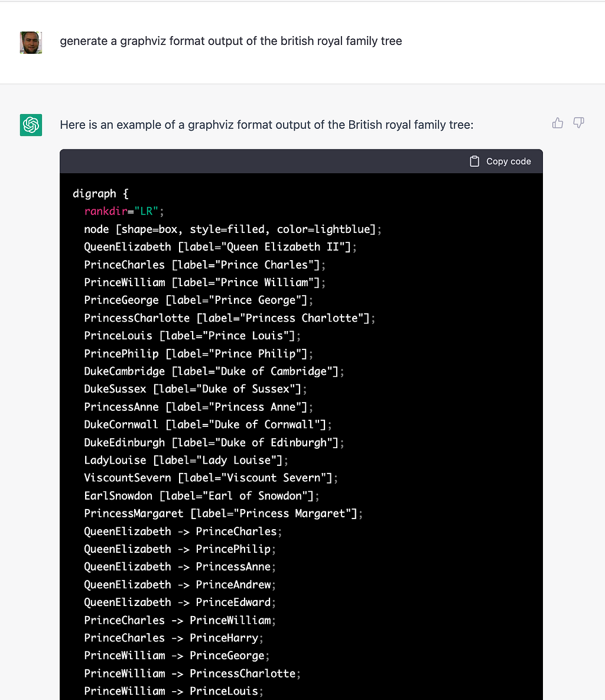
Task: Click the user profile photo avatar
Action: tap(31, 43)
